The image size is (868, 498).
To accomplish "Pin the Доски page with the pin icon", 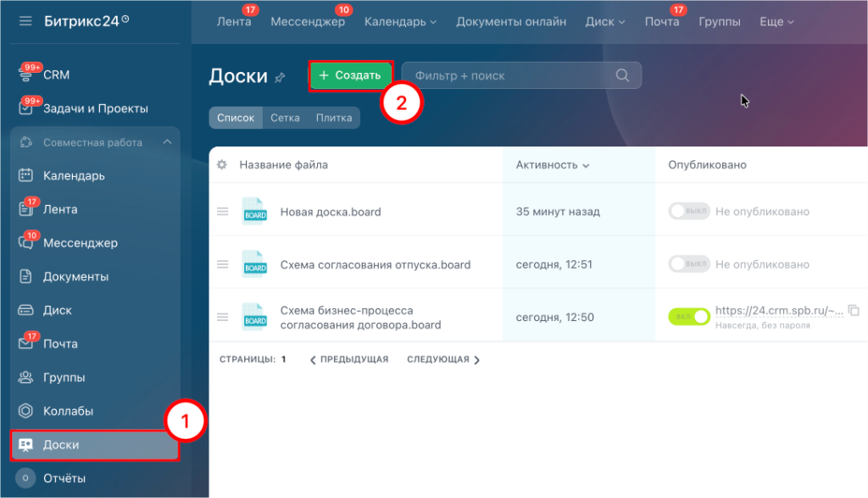I will [x=277, y=75].
